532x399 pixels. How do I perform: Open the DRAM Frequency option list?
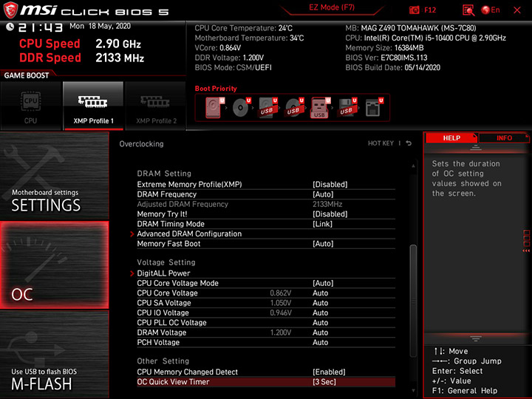click(x=266, y=194)
